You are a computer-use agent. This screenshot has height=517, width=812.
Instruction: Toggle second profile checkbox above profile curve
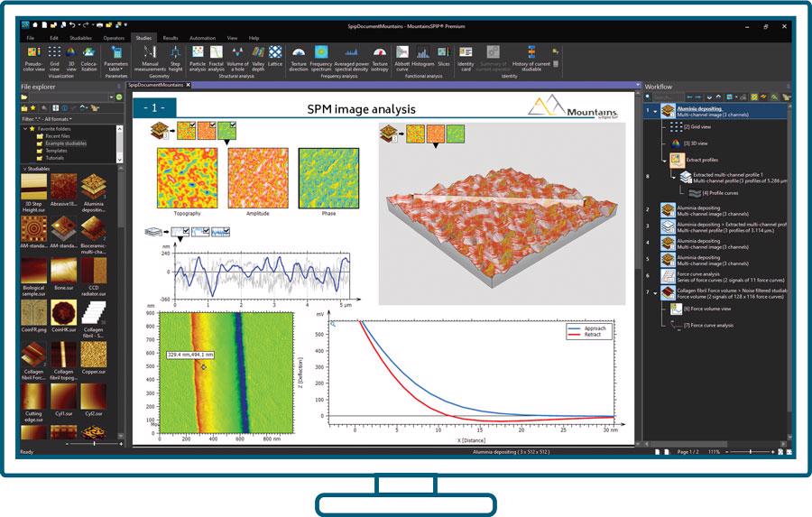(206, 230)
